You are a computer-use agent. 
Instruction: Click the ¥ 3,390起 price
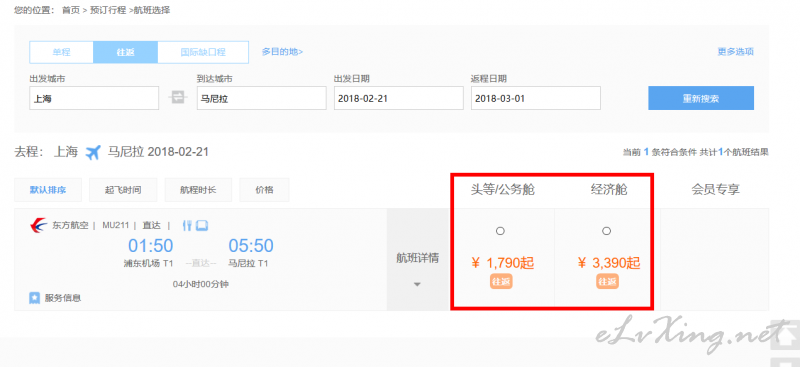pyautogui.click(x=609, y=263)
